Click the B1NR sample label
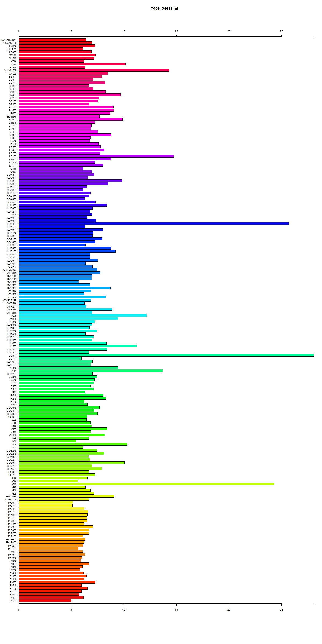The height and width of the screenshot is (644, 322). (12, 123)
